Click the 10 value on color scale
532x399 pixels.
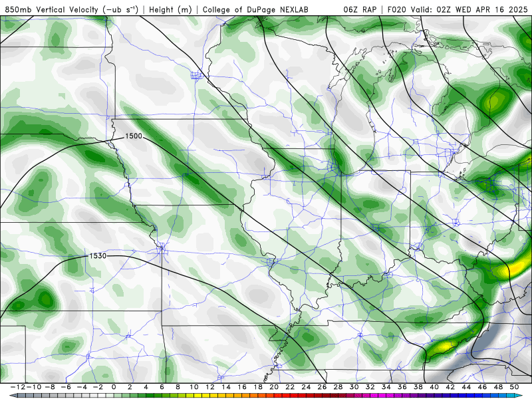pos(194,387)
